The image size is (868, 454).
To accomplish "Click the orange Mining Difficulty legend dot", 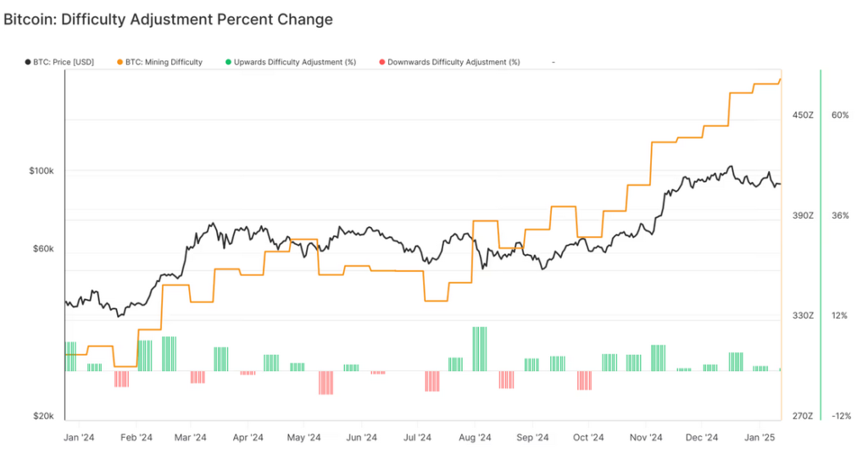I will coord(120,62).
